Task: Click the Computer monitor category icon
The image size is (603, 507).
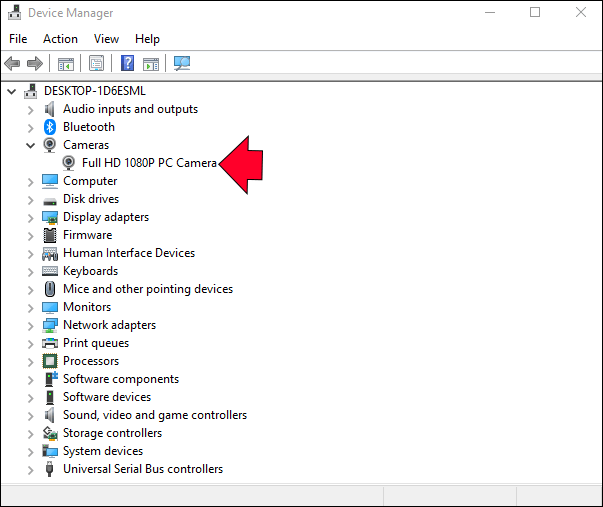Action: [x=50, y=181]
